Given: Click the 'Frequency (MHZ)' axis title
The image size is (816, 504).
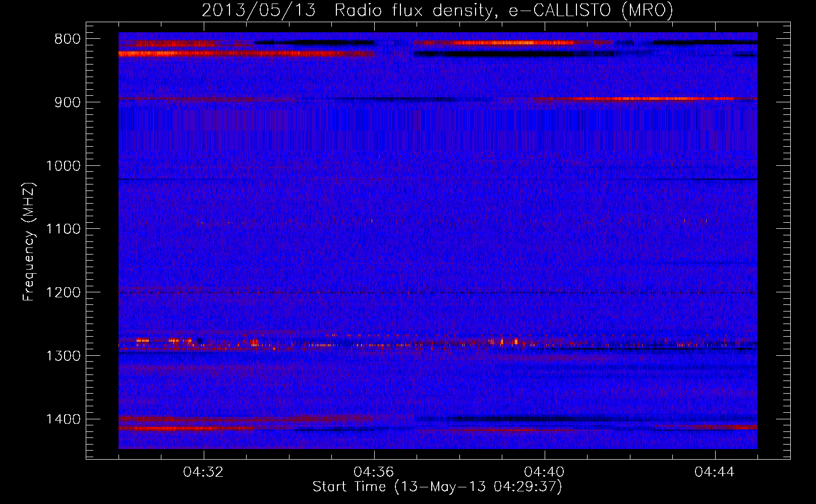Looking at the screenshot, I should (x=29, y=241).
